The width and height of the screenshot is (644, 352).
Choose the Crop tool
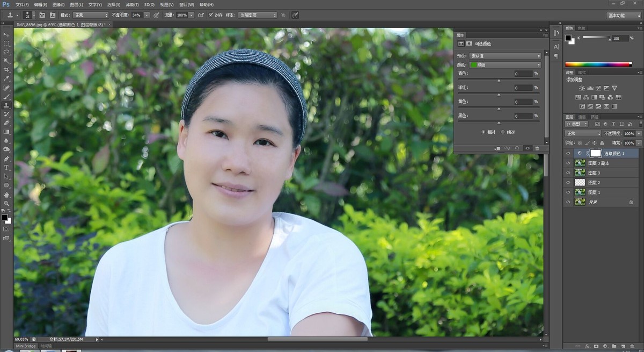pos(6,70)
